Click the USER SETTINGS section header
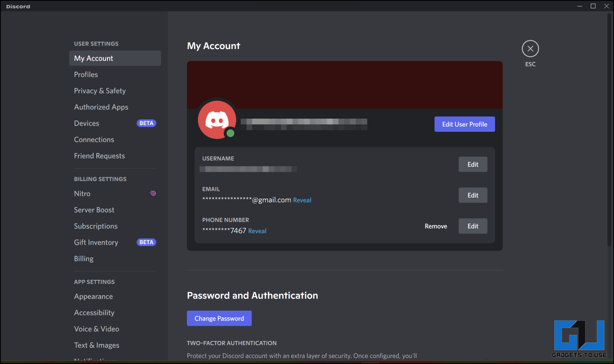The image size is (614, 364). 96,44
